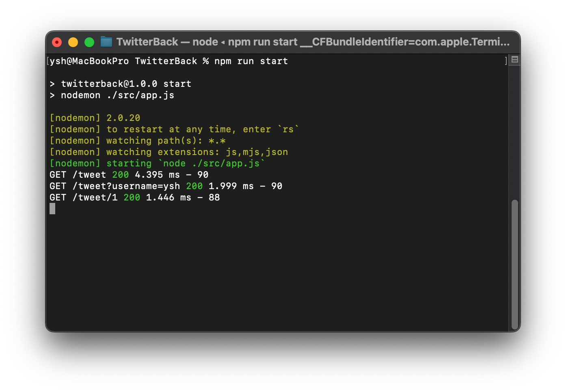The height and width of the screenshot is (392, 566).
Task: Click the blue folder icon in title bar
Action: click(x=106, y=42)
